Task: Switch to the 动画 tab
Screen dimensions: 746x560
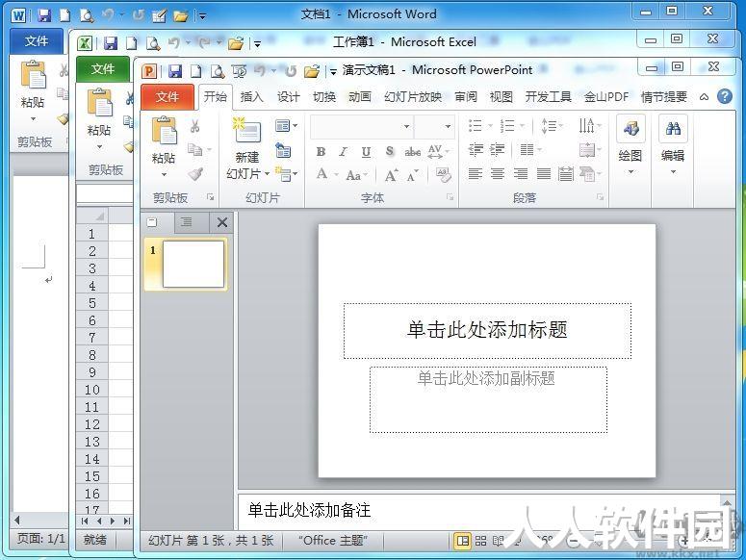Action: 360,97
